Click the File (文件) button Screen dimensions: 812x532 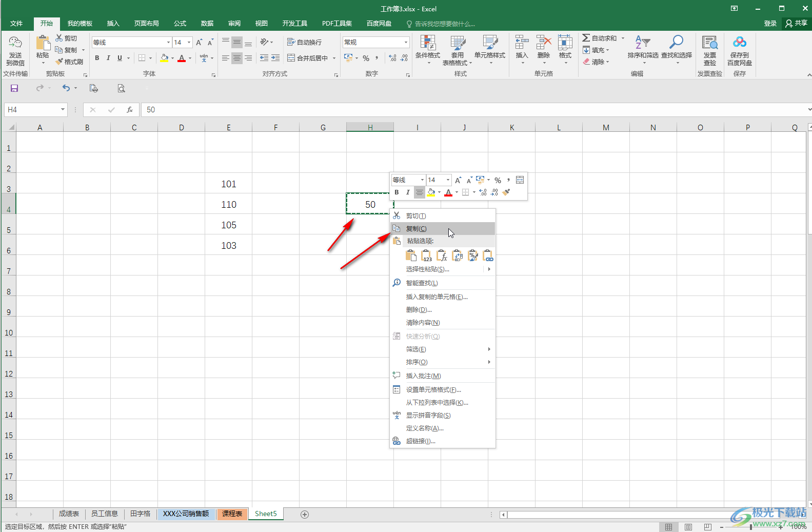click(x=16, y=24)
